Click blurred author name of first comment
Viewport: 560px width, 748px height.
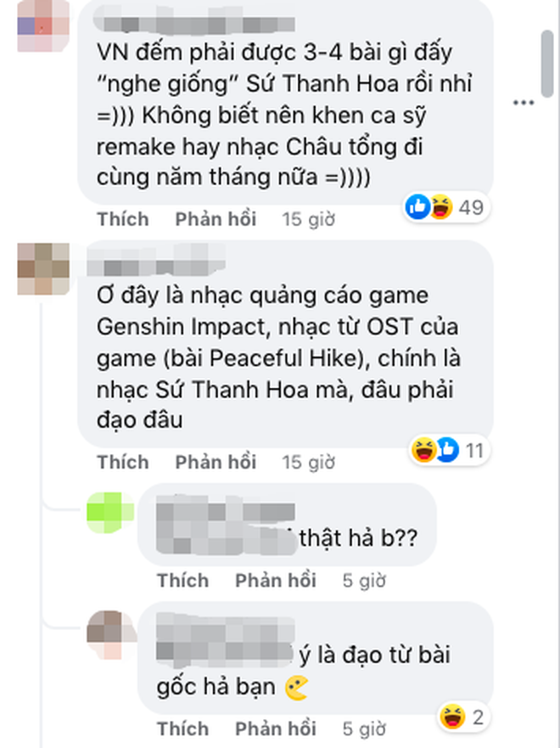[193, 20]
